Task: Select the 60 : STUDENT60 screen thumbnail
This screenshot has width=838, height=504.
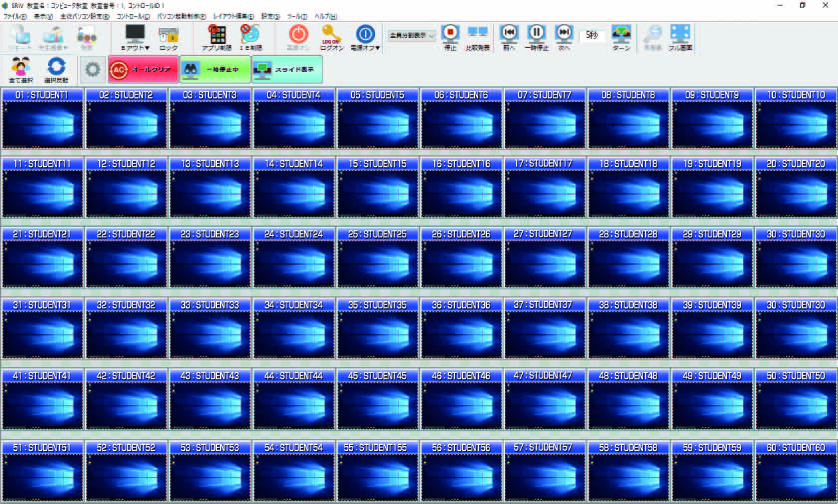Action: click(796, 477)
